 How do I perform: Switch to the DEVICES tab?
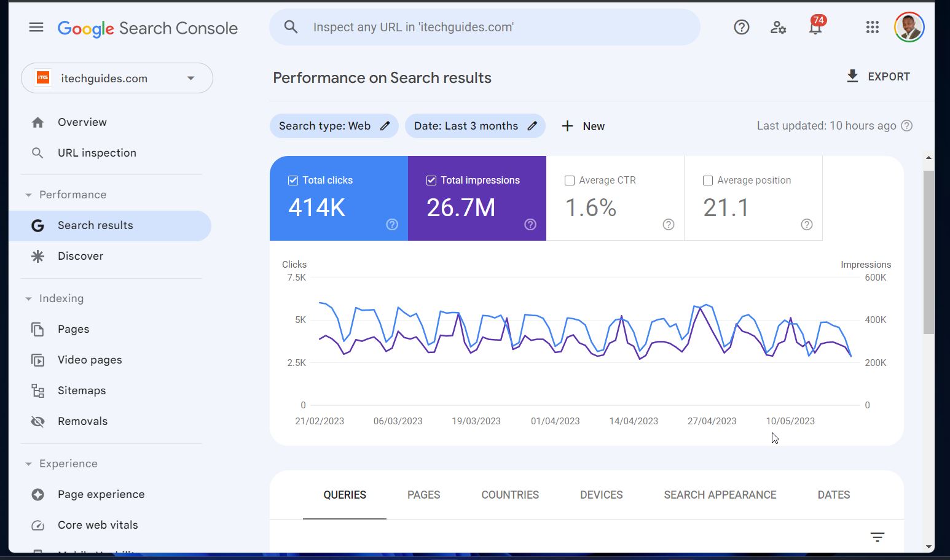pos(602,495)
